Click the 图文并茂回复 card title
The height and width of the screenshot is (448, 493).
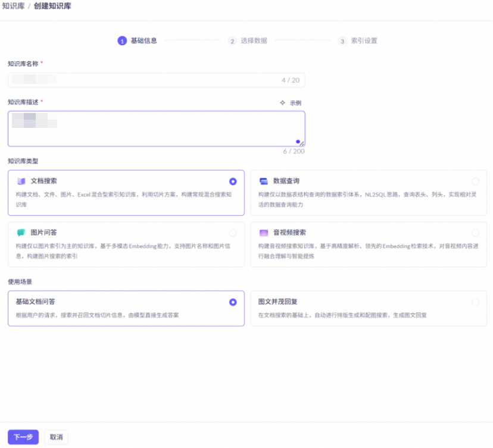click(x=277, y=302)
